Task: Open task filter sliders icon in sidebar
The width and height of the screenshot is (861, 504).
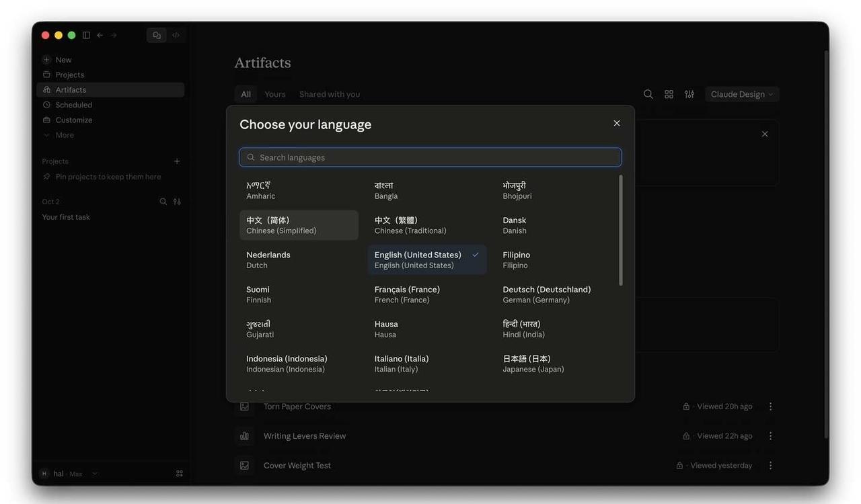Action: pyautogui.click(x=177, y=202)
